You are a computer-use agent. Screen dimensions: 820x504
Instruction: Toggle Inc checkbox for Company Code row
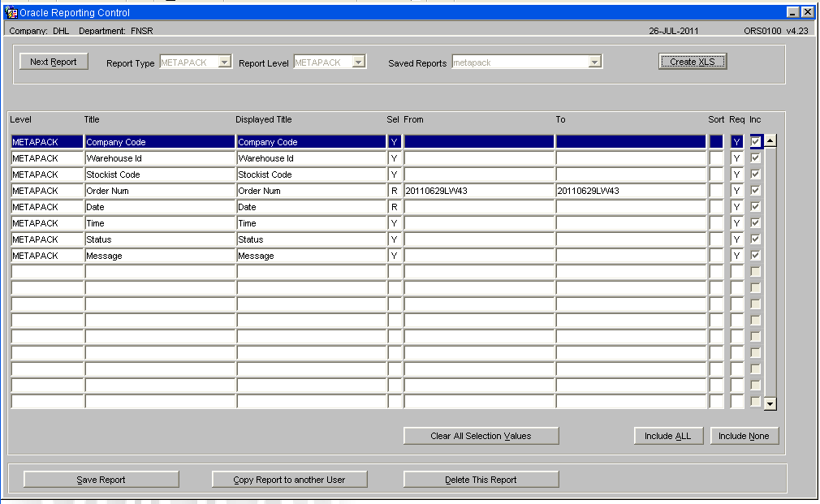(x=755, y=142)
